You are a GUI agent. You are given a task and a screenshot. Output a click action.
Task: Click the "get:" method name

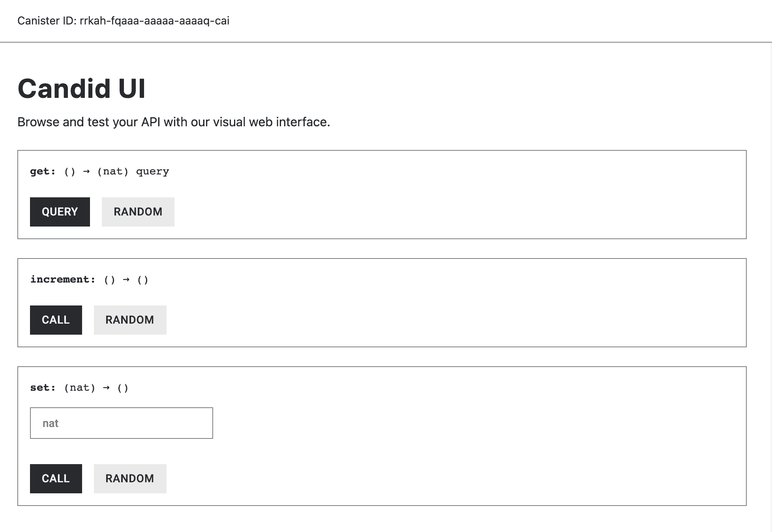43,171
